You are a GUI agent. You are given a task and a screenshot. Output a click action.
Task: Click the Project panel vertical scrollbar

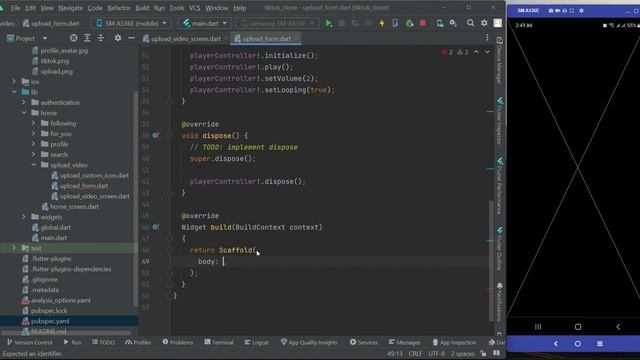pos(135,198)
